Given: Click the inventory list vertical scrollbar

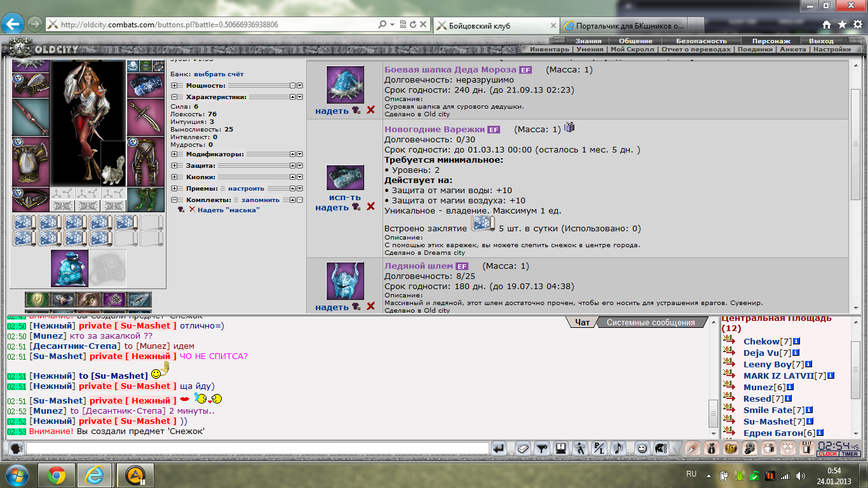Looking at the screenshot, I should click(855, 188).
